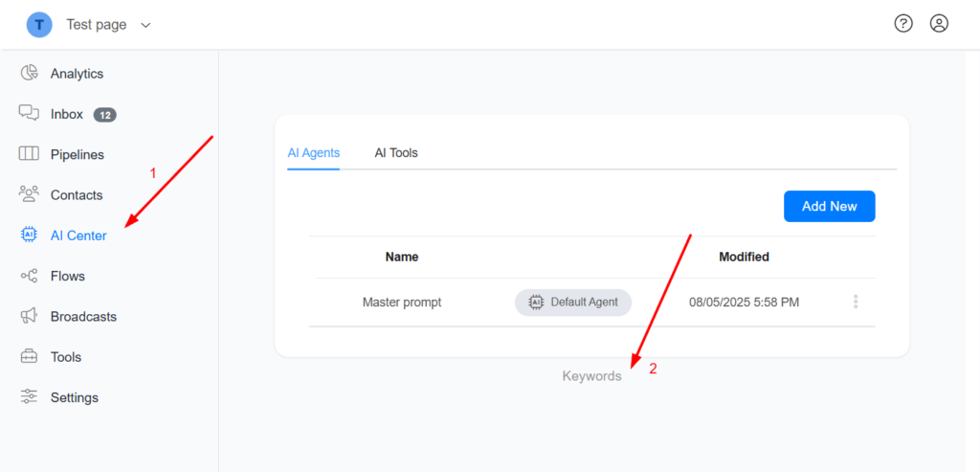Open the AI Center chip icon

click(29, 236)
